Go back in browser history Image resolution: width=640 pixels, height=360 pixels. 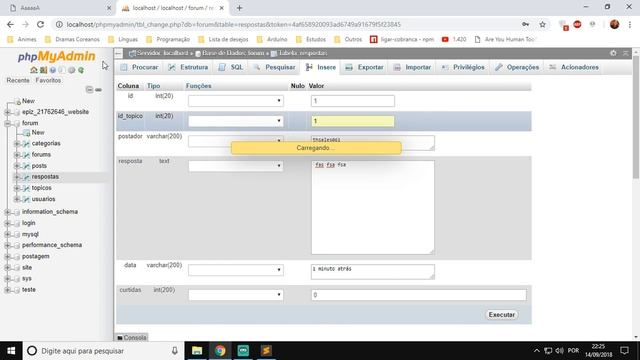tap(10, 24)
